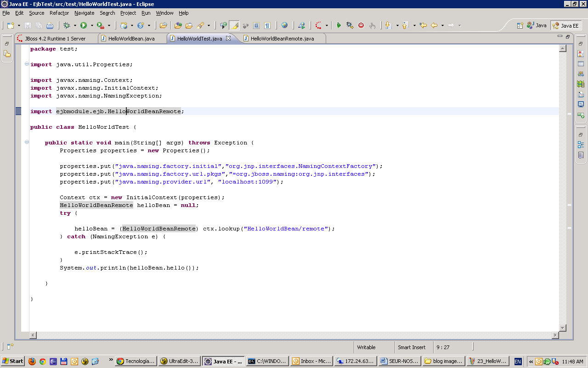The height and width of the screenshot is (368, 588).
Task: Click the Last Edit Location icon
Action: coord(423,25)
